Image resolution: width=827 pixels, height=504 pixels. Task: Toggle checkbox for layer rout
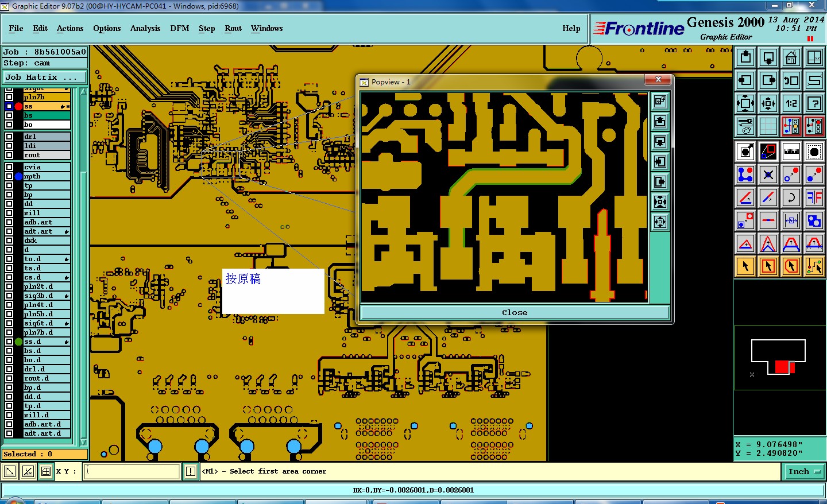point(9,155)
